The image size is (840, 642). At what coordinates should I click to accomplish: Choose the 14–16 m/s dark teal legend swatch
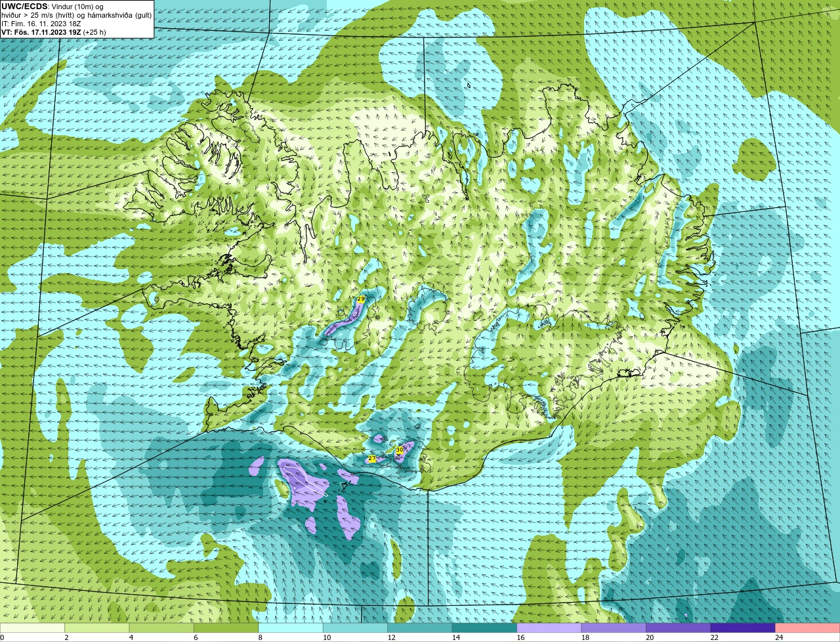click(485, 628)
